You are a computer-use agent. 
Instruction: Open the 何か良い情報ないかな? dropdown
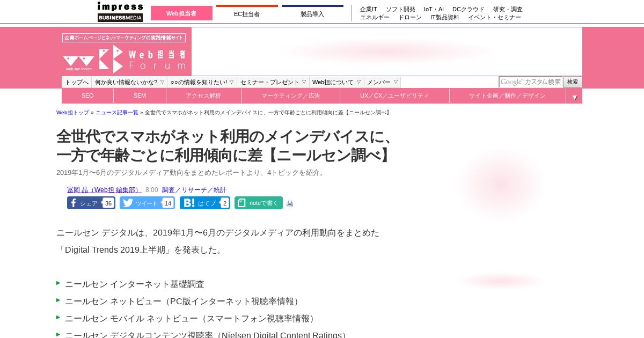129,82
